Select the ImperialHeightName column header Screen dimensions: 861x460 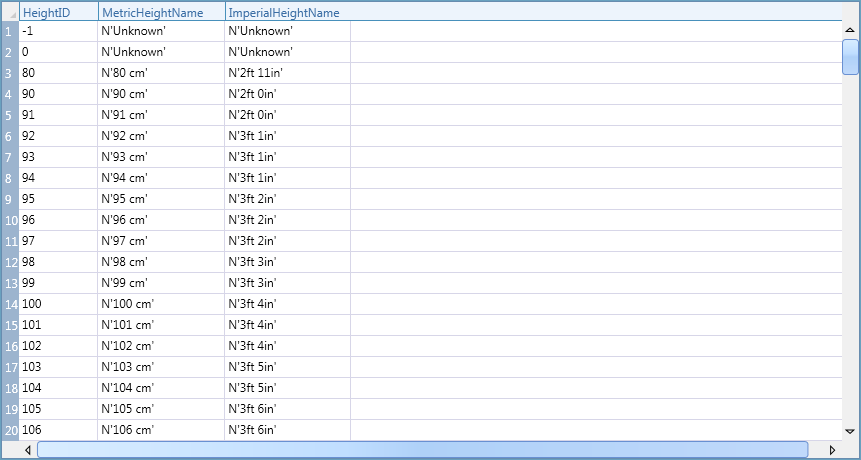click(x=288, y=12)
